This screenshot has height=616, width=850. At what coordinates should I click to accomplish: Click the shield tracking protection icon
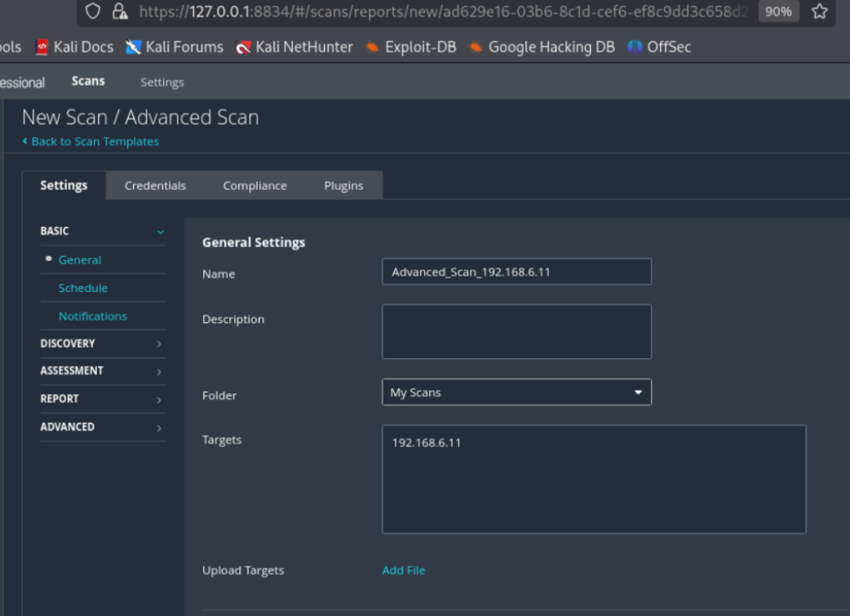[94, 11]
